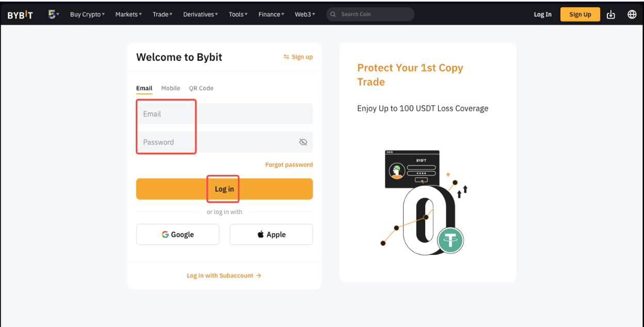Open the Web3 dropdown menu
This screenshot has height=327, width=644.
304,14
